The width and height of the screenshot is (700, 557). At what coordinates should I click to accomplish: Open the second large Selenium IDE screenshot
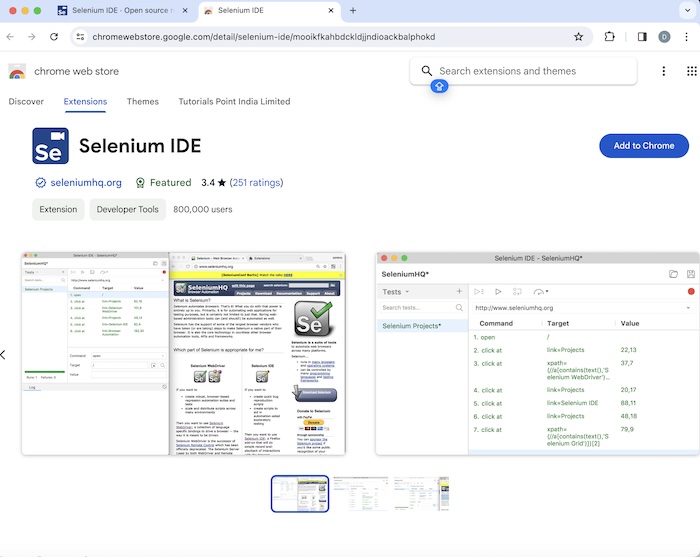click(538, 353)
